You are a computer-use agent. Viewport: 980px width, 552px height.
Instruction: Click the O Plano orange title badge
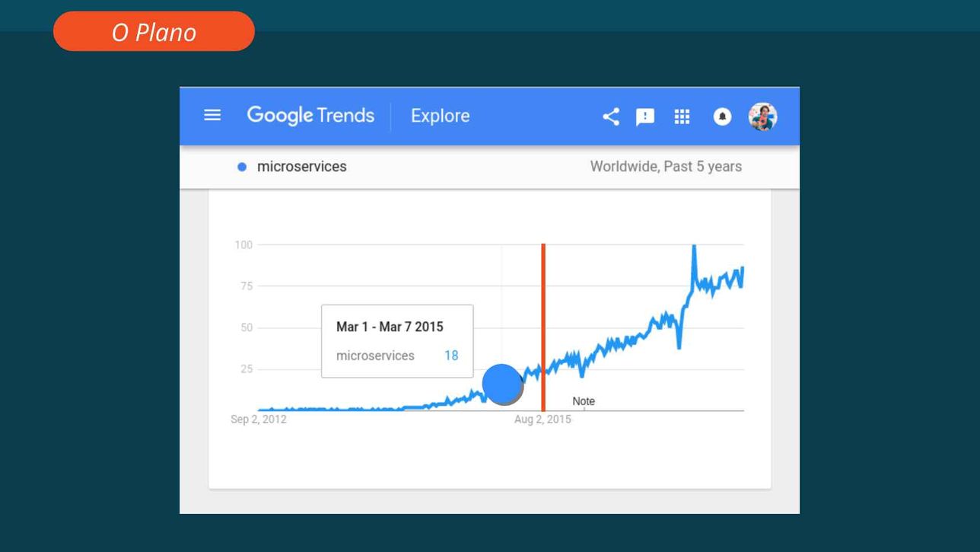coord(154,31)
